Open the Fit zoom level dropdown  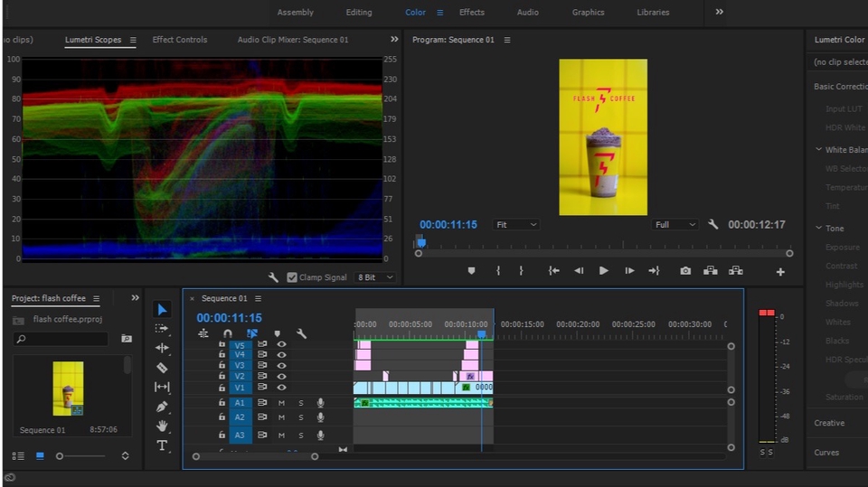click(x=516, y=225)
